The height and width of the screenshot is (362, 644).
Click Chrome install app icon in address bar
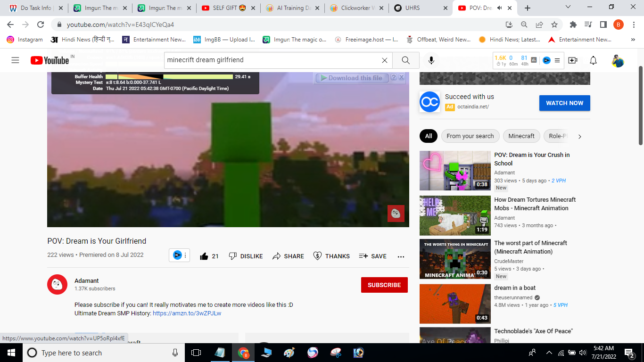509,25
